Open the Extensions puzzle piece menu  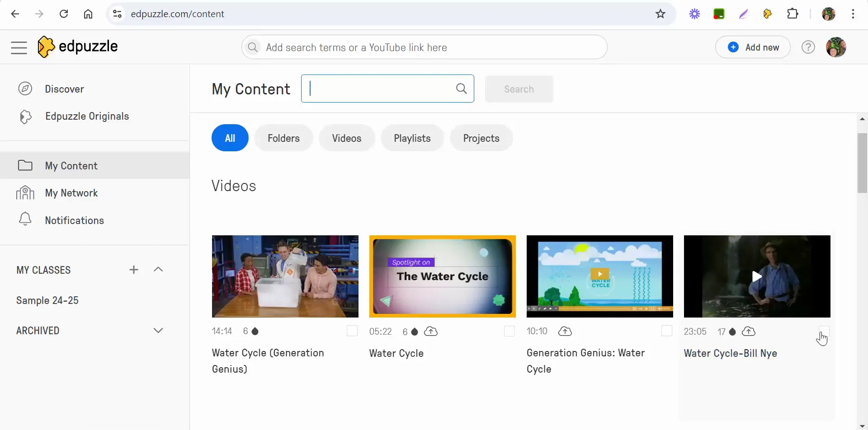click(793, 14)
